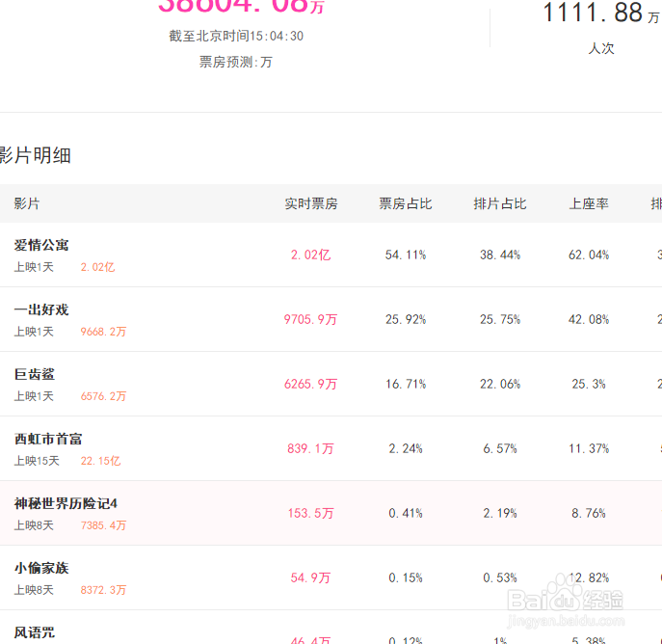
Task: Click the 巨齿鲨 movie title
Action: pyautogui.click(x=35, y=375)
